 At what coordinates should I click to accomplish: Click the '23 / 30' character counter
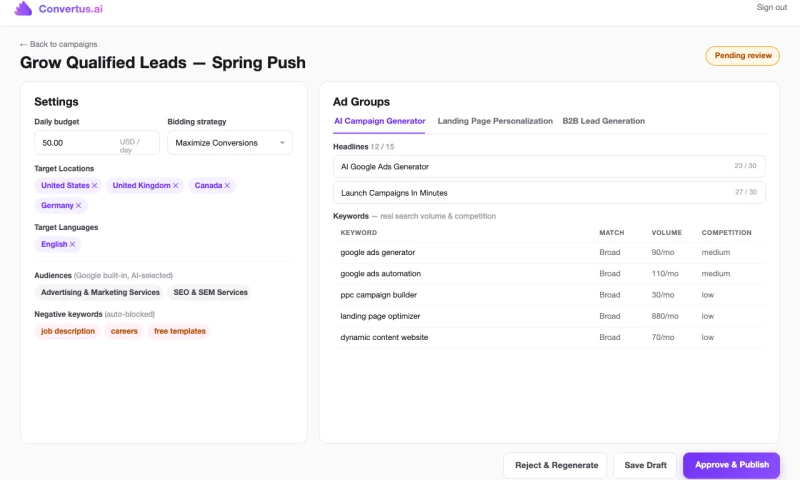745,166
